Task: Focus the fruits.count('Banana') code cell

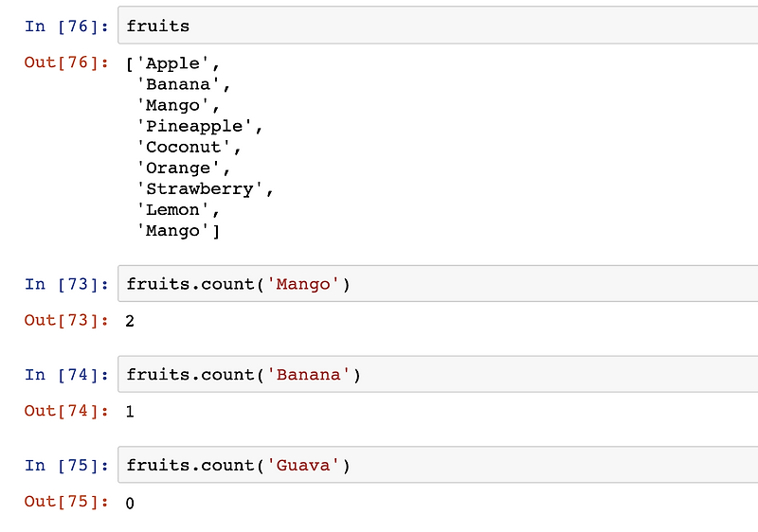Action: [436, 375]
